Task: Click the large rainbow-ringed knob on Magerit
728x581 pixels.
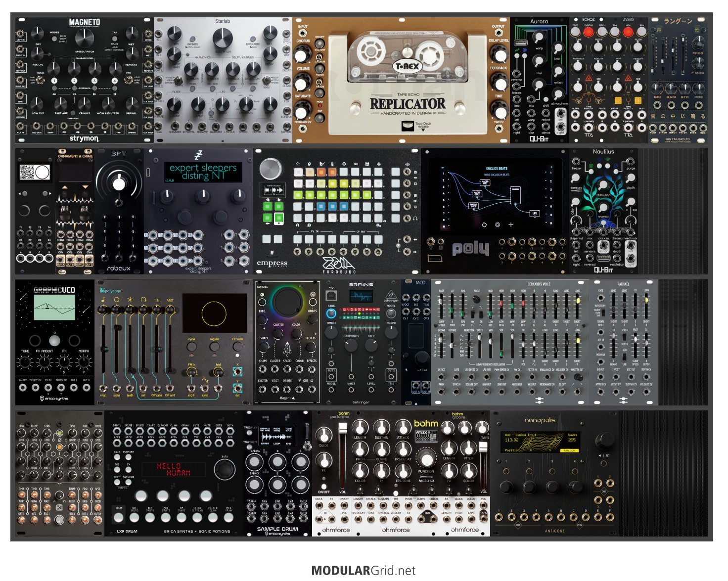Action: coord(287,301)
